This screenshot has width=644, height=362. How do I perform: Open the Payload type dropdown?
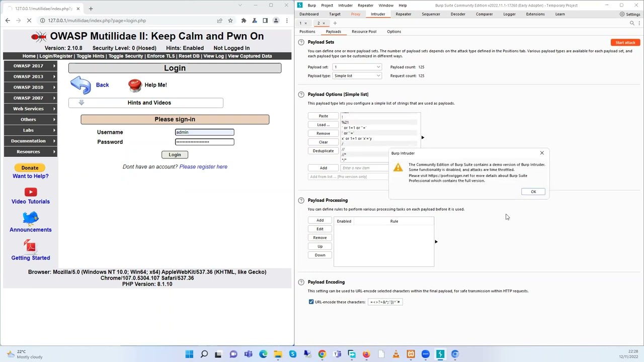point(357,76)
